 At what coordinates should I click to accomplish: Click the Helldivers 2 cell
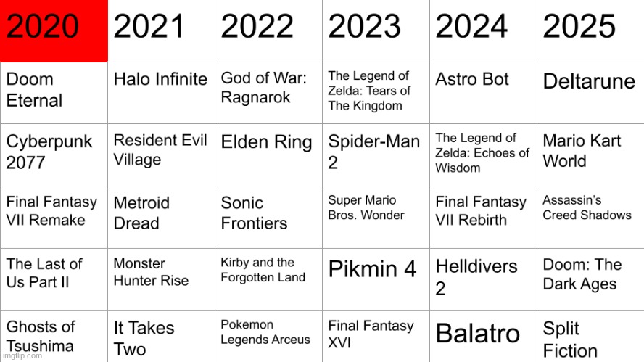pyautogui.click(x=483, y=279)
